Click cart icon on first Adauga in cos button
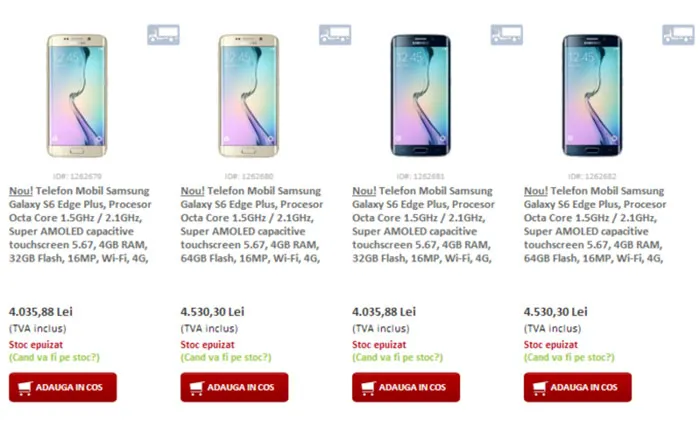 [28, 387]
